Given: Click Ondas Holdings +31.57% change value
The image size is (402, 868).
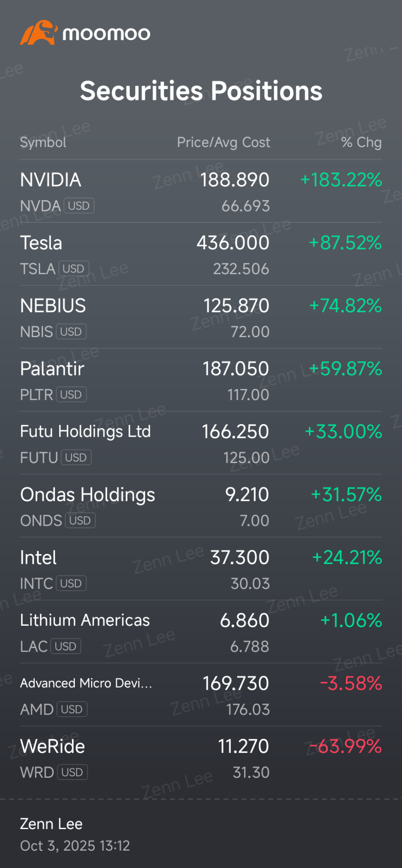Looking at the screenshot, I should [x=346, y=494].
